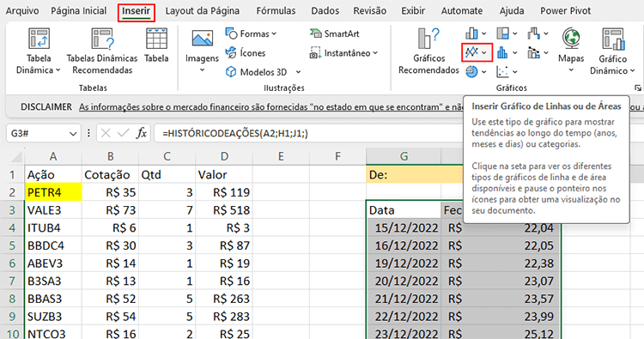Insert a Tabela from the ribbon
644x339 pixels.
tap(156, 45)
